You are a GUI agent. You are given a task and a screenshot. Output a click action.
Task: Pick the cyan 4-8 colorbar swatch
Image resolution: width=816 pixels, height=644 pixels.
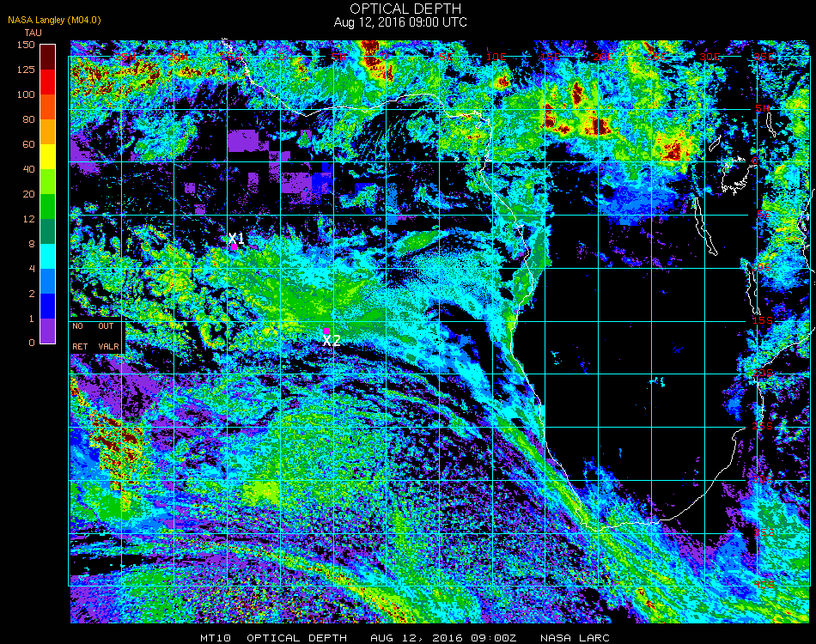point(48,256)
